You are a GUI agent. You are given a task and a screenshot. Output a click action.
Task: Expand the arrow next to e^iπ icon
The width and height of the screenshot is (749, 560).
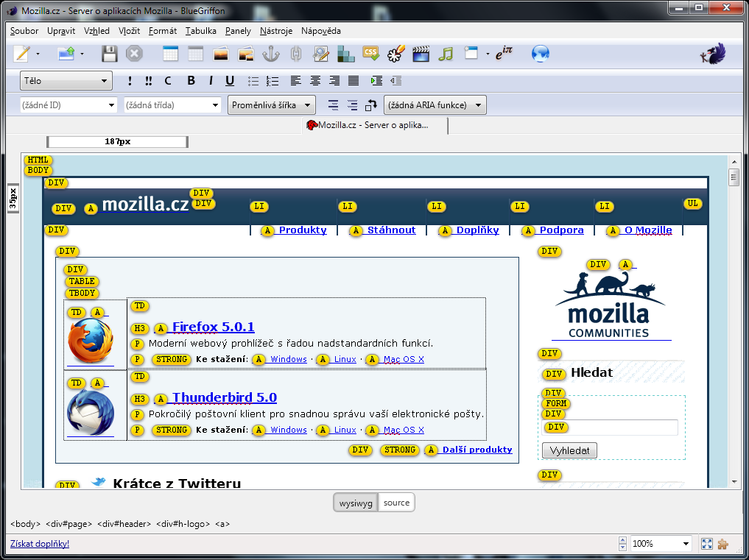488,54
